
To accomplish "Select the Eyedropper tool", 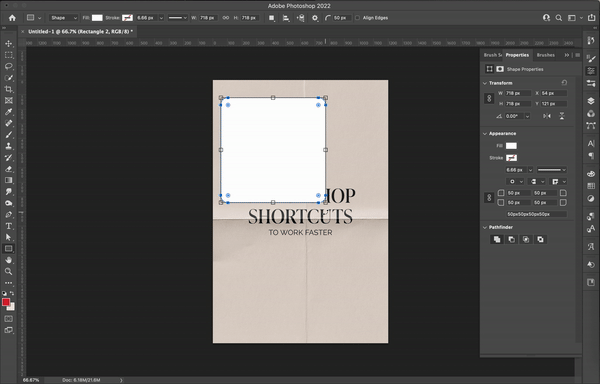I will point(8,112).
